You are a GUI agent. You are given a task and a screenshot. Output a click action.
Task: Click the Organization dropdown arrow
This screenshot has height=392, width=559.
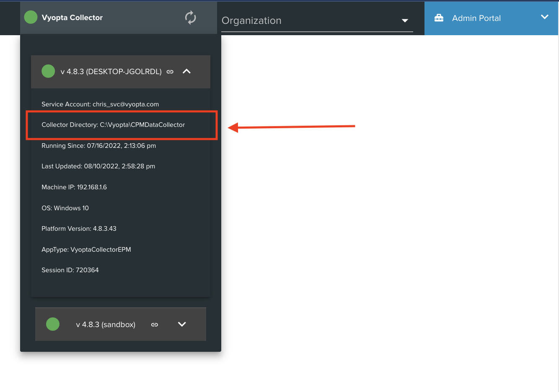coord(405,21)
